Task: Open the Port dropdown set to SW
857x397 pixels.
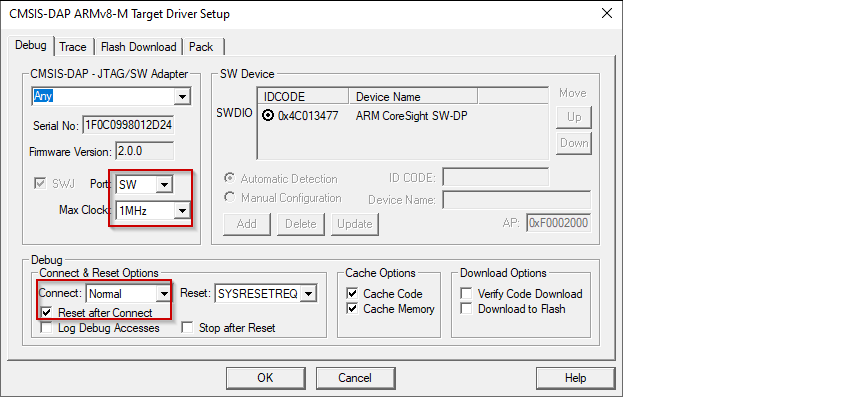Action: (x=164, y=185)
